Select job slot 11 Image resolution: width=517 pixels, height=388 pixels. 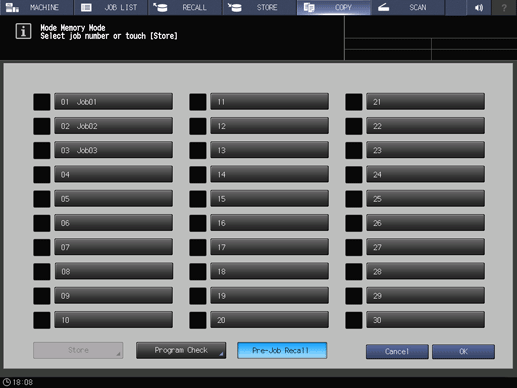click(x=269, y=102)
